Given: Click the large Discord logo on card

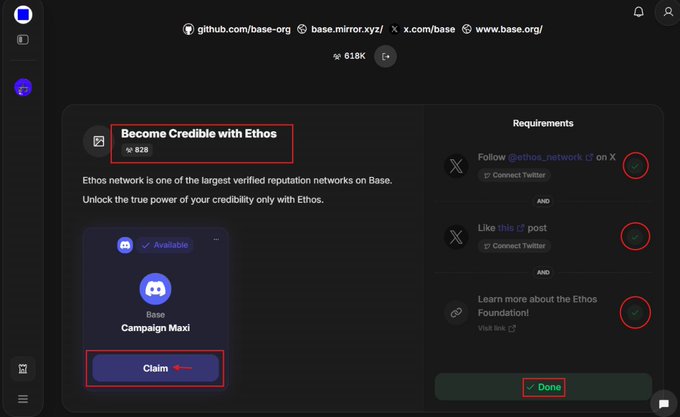Looking at the screenshot, I should pos(155,289).
